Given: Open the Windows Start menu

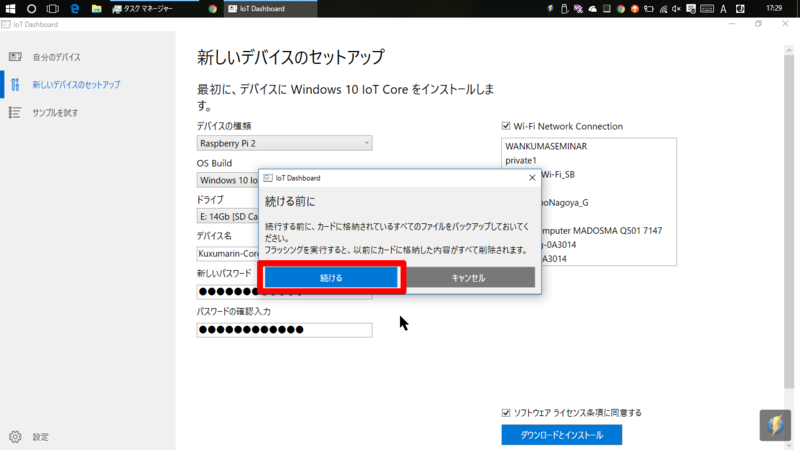Looking at the screenshot, I should pyautogui.click(x=10, y=8).
